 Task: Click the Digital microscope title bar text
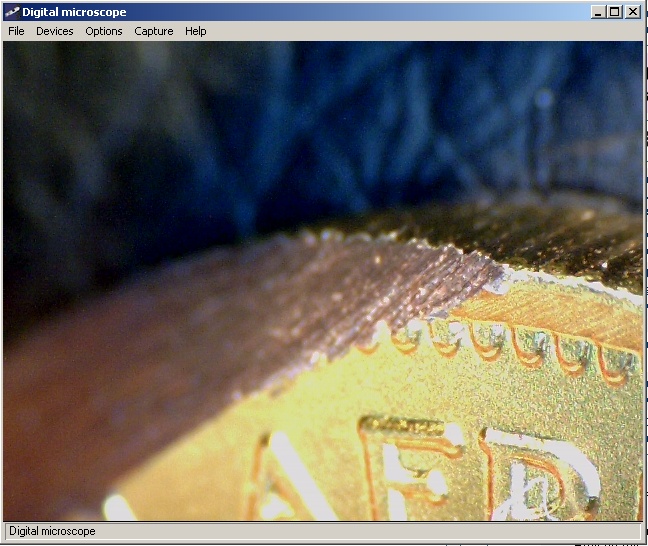coord(74,12)
